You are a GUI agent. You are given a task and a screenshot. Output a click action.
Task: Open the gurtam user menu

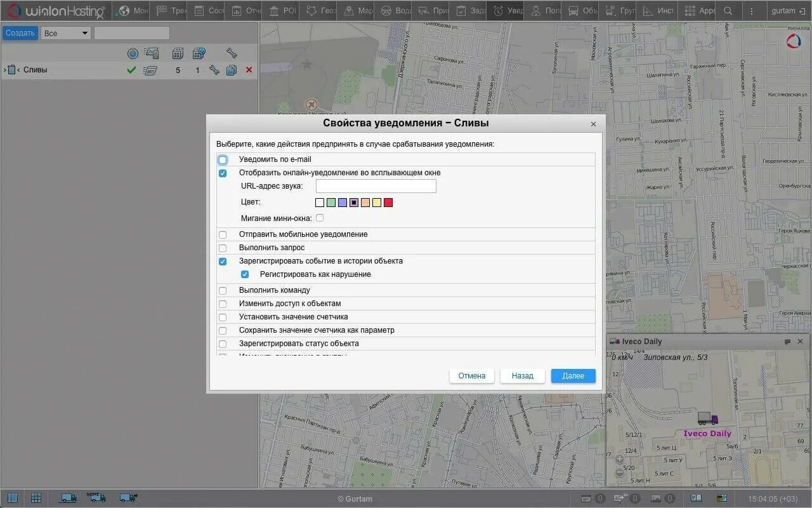pyautogui.click(x=787, y=11)
